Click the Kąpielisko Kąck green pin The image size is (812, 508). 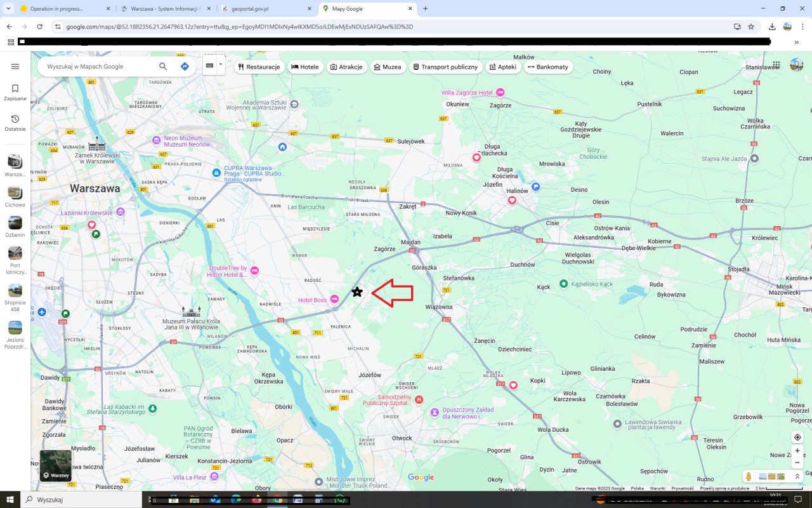(563, 283)
